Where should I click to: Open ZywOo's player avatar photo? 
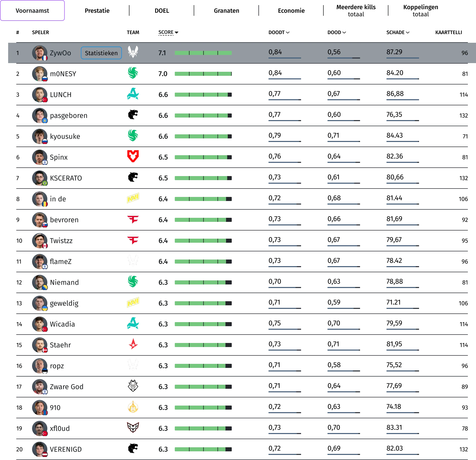(39, 52)
